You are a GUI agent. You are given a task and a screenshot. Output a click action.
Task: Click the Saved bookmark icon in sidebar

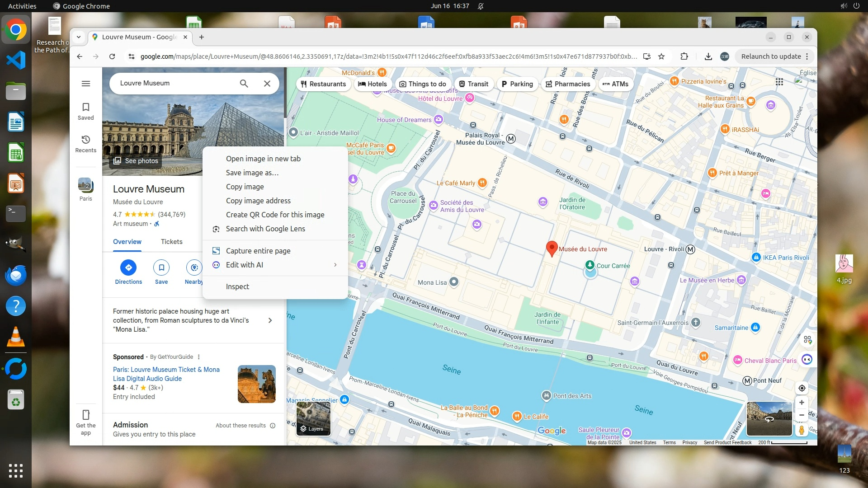point(86,108)
